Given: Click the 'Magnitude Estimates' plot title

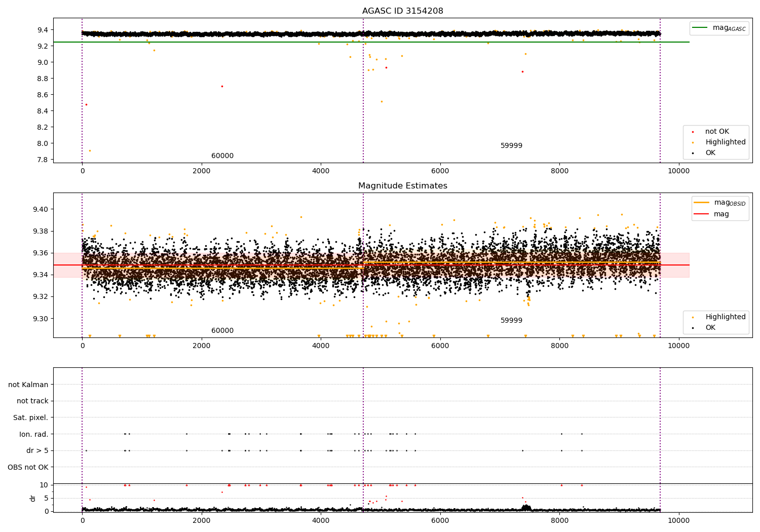Looking at the screenshot, I should [402, 186].
